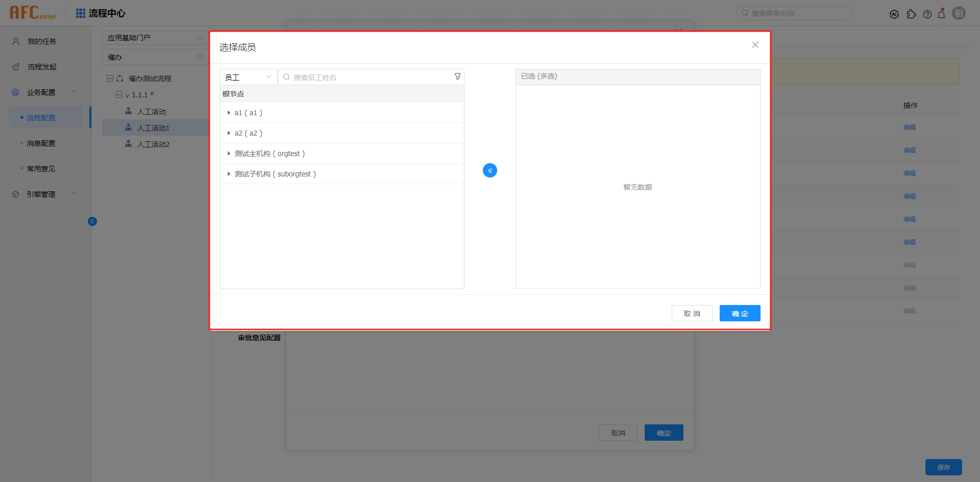Open the notification bell icon
Screen dimensions: 980x482
coord(941,14)
